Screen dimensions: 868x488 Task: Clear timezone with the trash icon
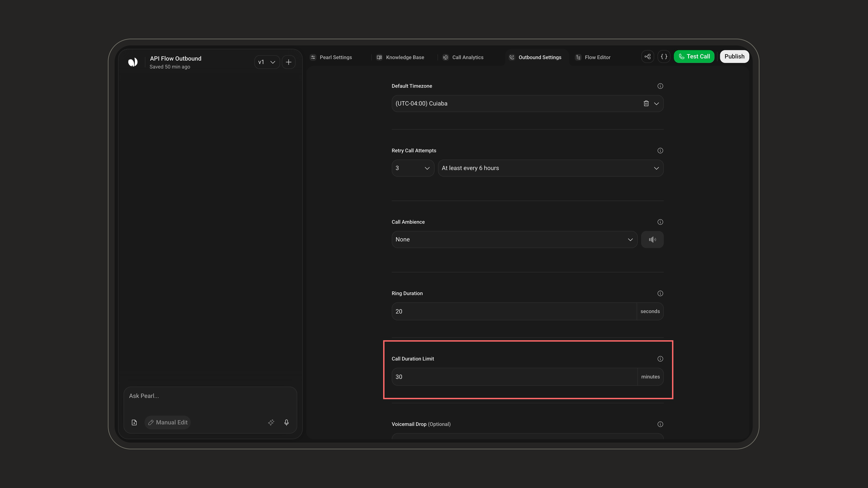(646, 103)
